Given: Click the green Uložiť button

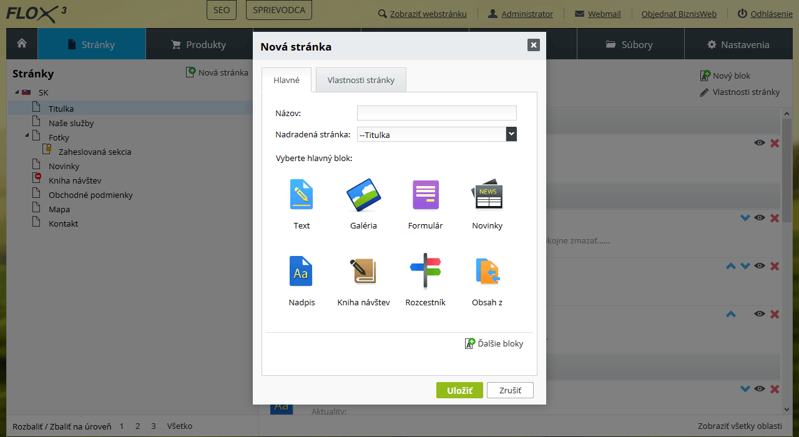Looking at the screenshot, I should [x=459, y=390].
